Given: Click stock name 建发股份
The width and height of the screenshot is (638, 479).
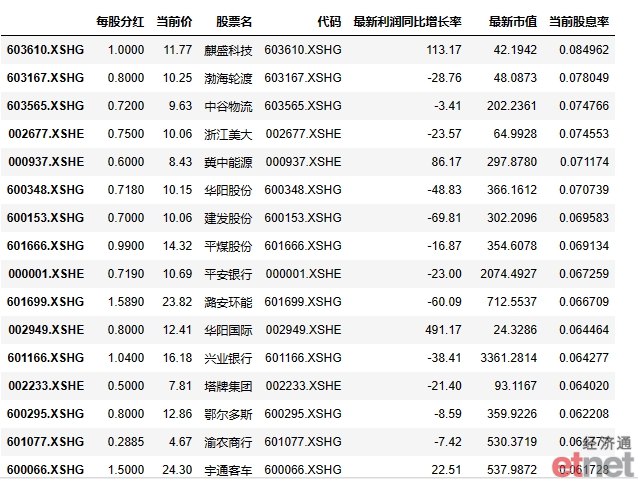Looking at the screenshot, I should pos(228,219).
